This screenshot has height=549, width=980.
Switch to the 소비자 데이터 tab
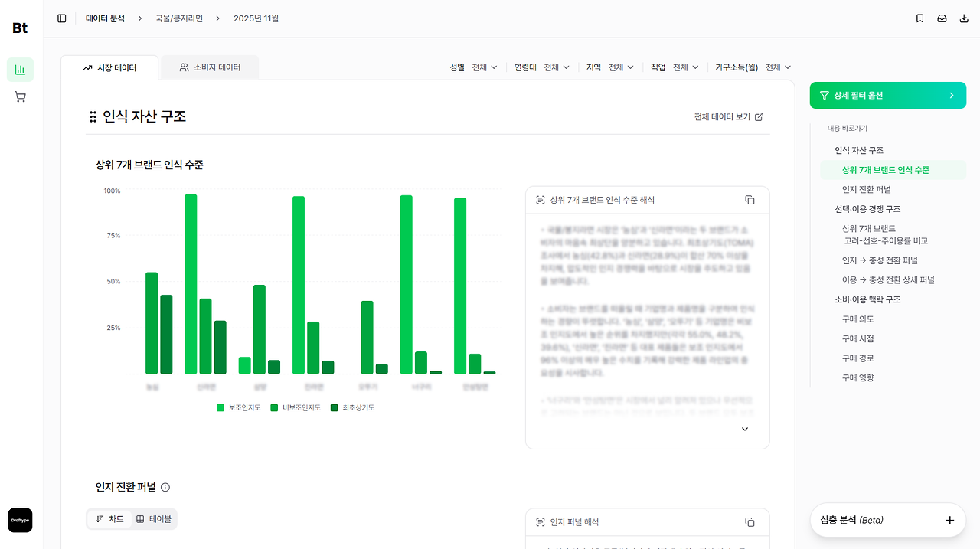pyautogui.click(x=210, y=67)
